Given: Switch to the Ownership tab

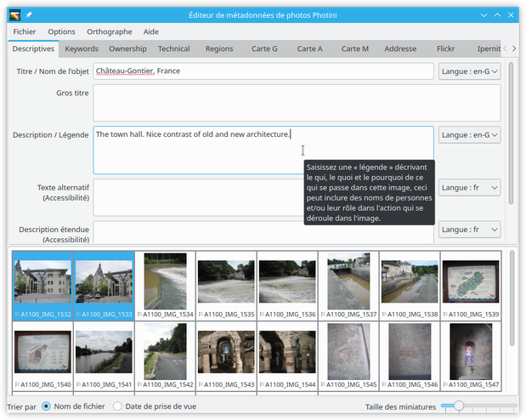Looking at the screenshot, I should (x=127, y=48).
